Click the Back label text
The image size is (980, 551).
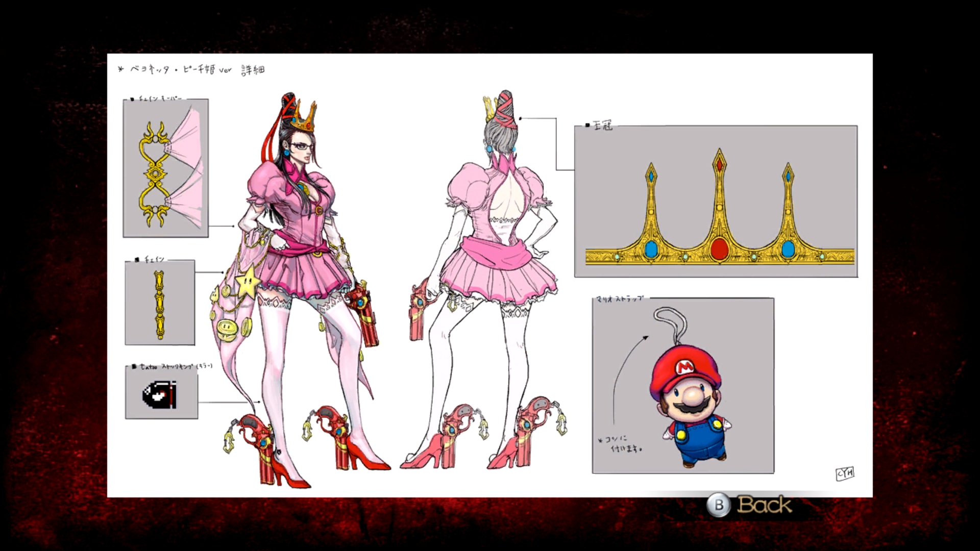coord(764,505)
